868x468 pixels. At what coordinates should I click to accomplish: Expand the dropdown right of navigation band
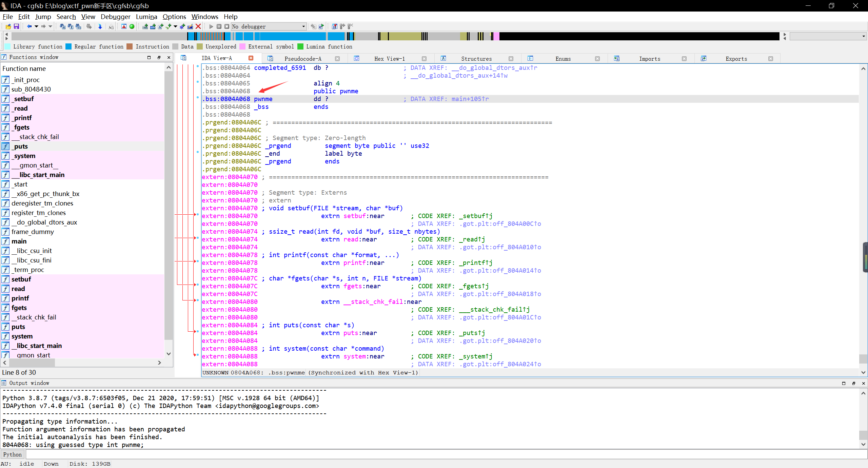click(x=863, y=36)
